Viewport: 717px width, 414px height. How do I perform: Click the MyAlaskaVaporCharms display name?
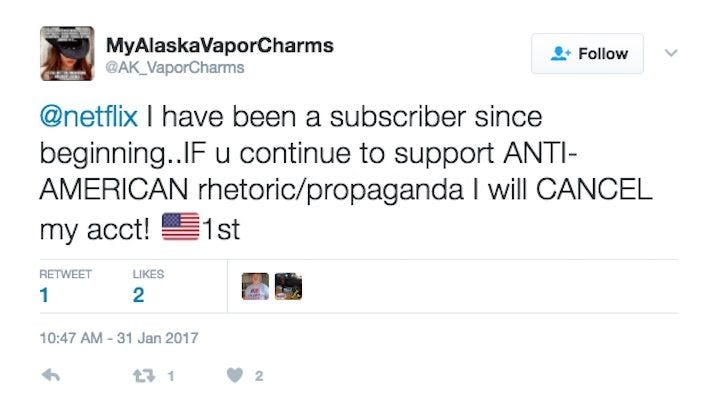click(x=219, y=45)
